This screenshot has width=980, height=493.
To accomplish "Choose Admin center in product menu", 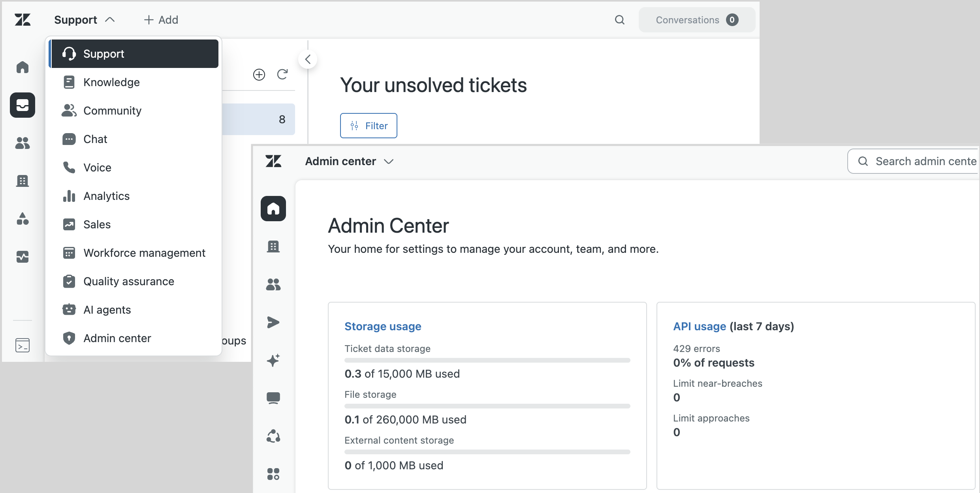I will 117,338.
